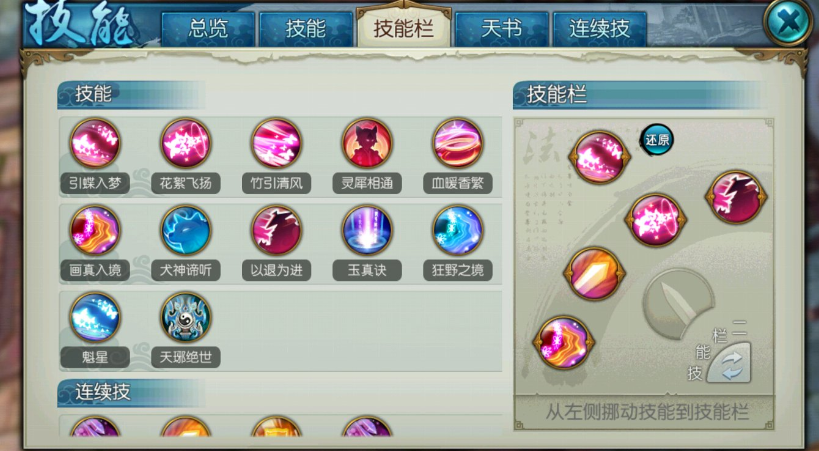
Task: Click the 还原 reset button
Action: (657, 140)
